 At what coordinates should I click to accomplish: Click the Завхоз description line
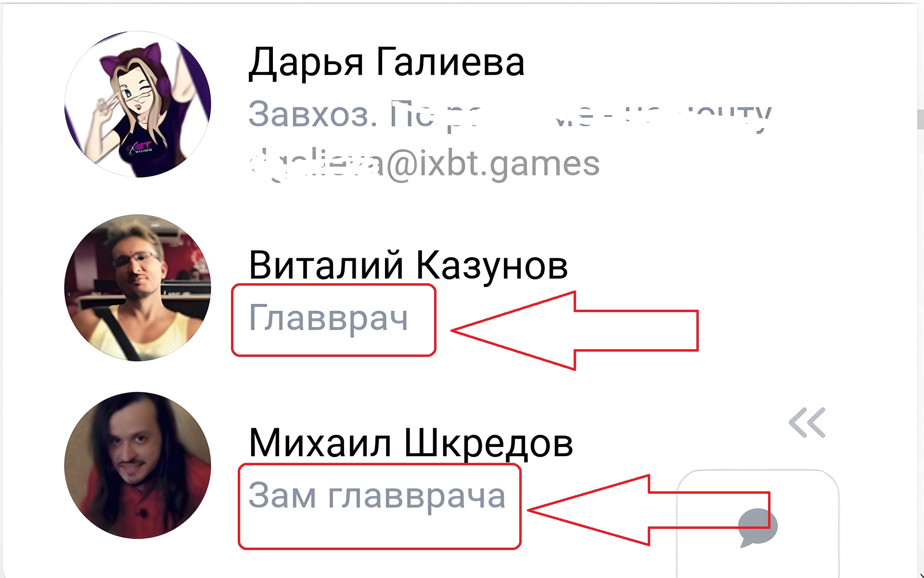click(510, 116)
